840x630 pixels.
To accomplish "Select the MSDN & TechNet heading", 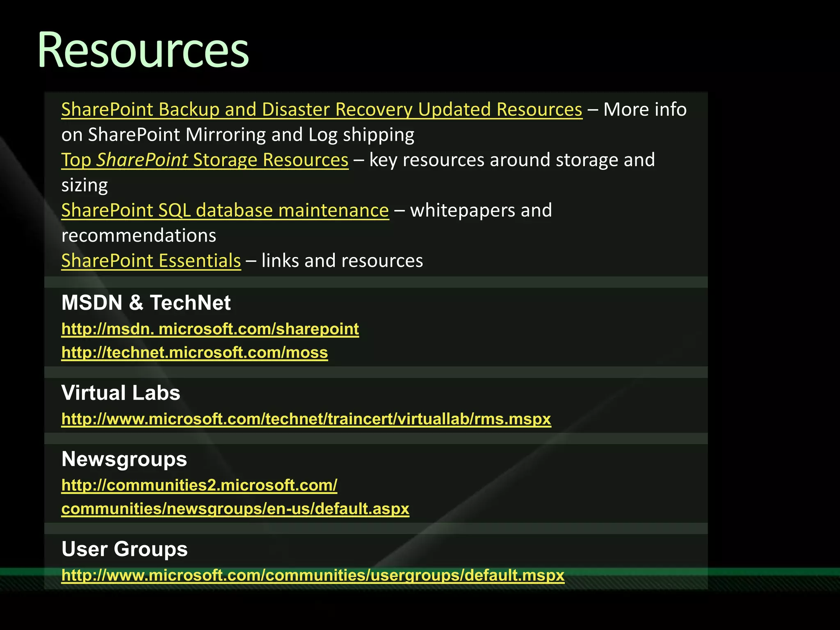I will [x=146, y=303].
